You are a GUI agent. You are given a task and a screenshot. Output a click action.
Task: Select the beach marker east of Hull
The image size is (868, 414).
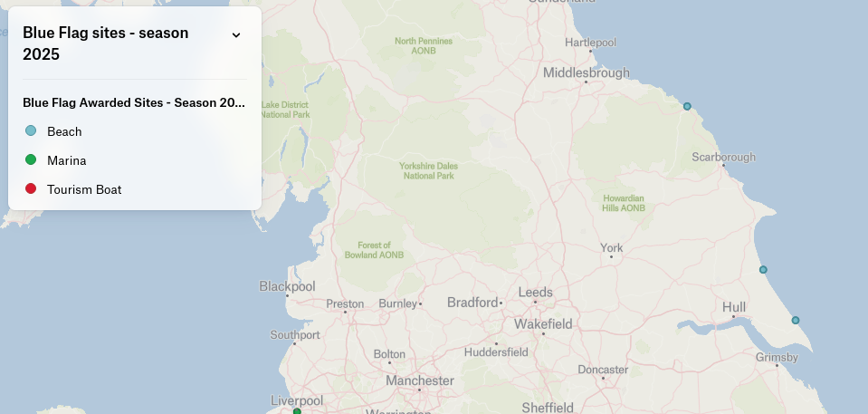796,321
